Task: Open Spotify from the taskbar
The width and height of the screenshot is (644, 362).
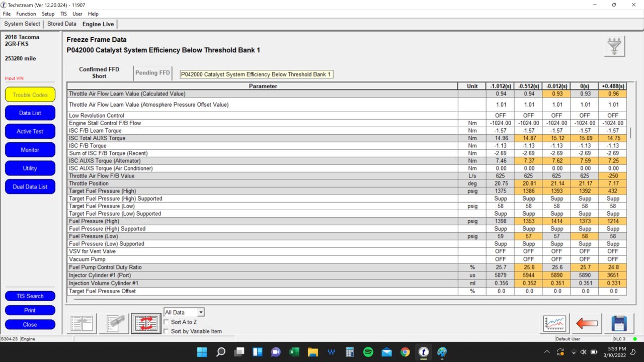Action: [x=368, y=352]
